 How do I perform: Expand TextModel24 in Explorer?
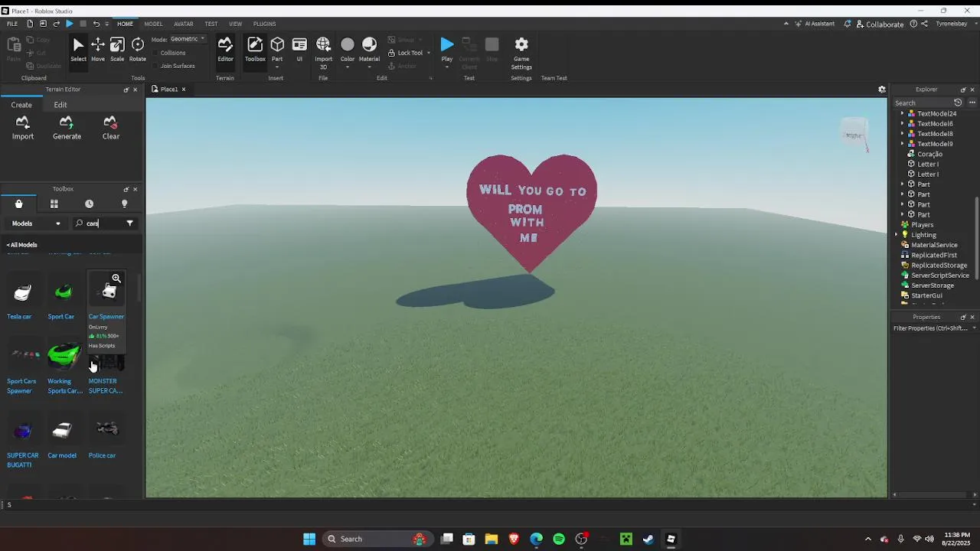click(902, 113)
